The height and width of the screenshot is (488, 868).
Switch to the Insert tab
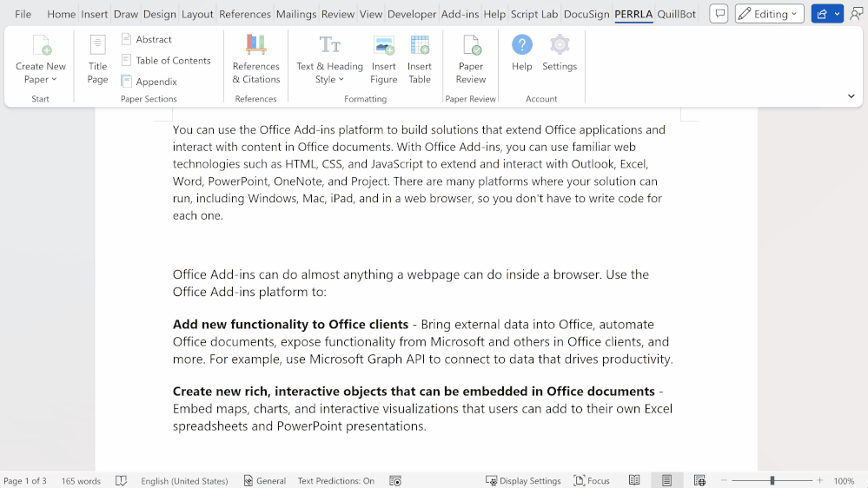(x=94, y=14)
